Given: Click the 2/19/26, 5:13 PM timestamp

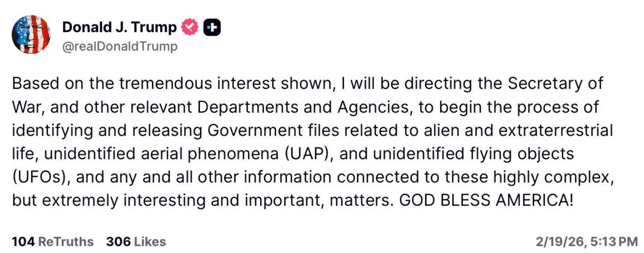Looking at the screenshot, I should 587,242.
